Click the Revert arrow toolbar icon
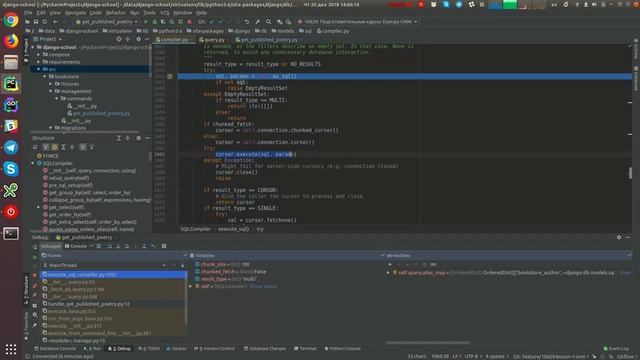This screenshot has height=360, width=640. (x=247, y=22)
